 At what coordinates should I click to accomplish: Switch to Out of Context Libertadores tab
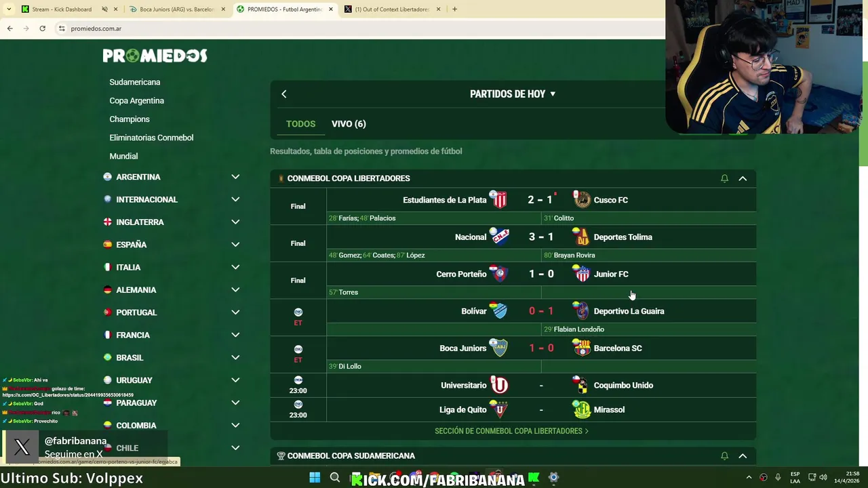tap(392, 9)
